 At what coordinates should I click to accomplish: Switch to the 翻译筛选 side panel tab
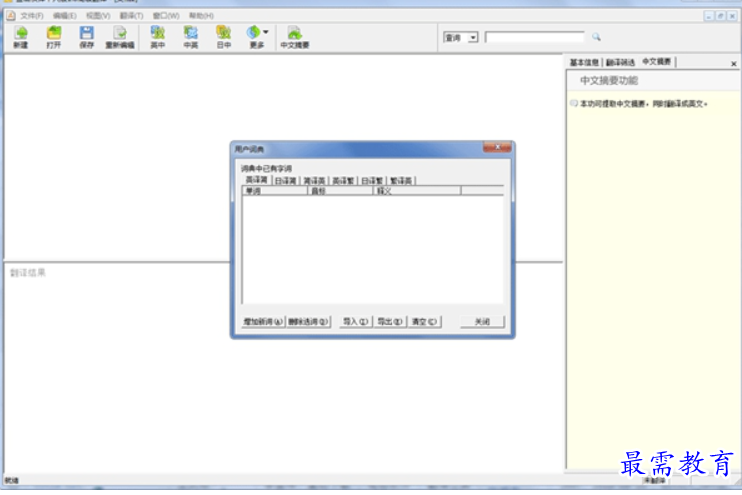pos(620,62)
